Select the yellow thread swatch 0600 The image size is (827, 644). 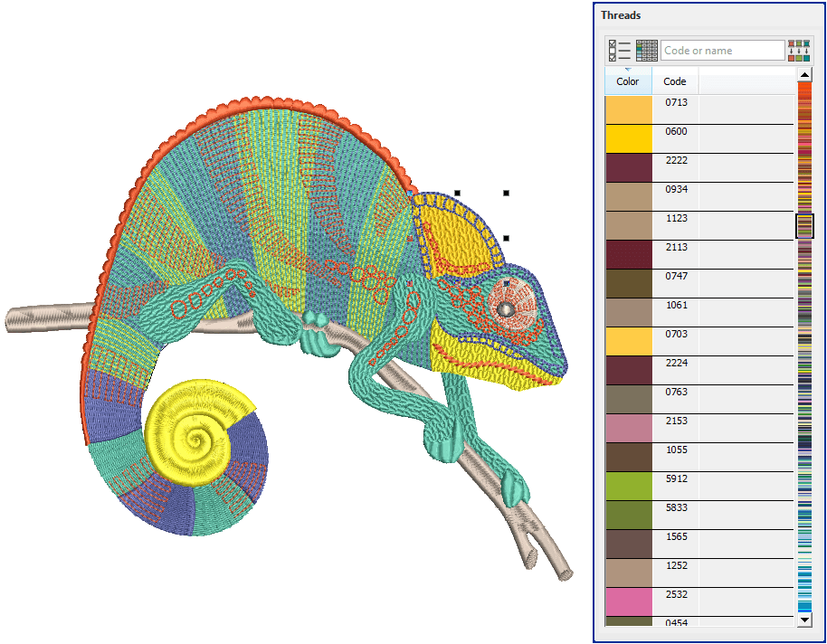click(x=628, y=139)
